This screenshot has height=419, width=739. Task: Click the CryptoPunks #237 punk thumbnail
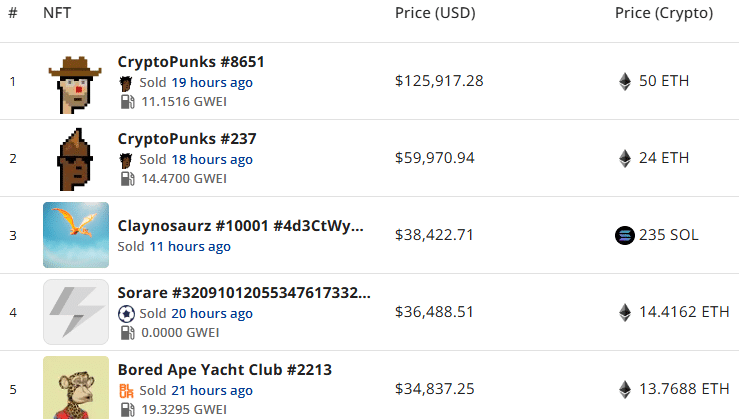click(75, 159)
